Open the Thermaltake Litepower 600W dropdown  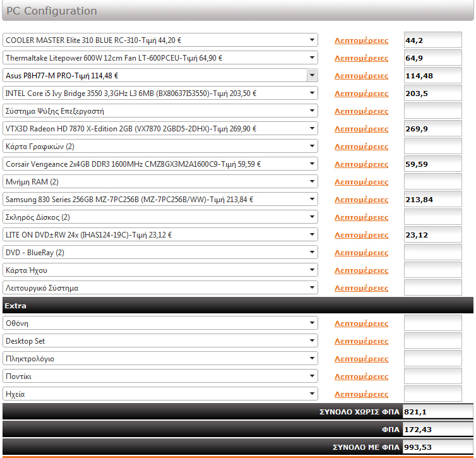(160, 57)
